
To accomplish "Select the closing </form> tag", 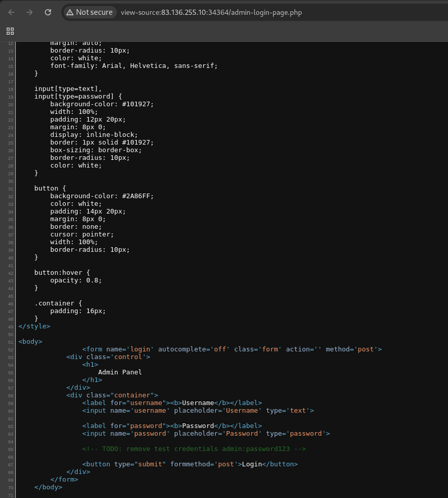I will (64, 480).
